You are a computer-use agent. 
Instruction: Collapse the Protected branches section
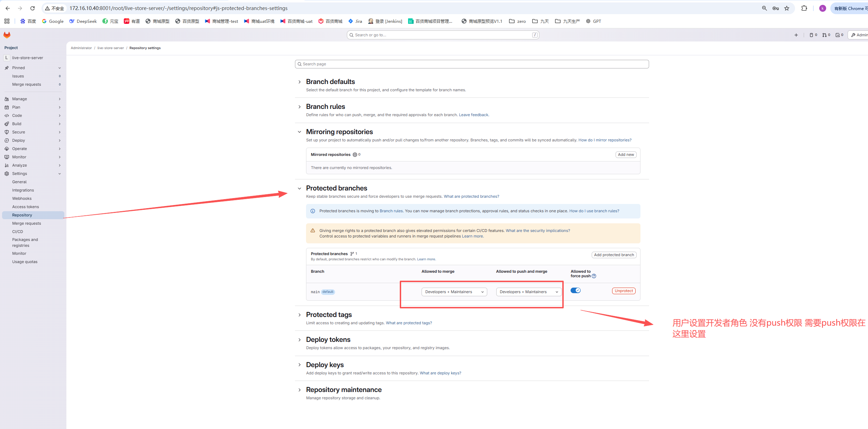tap(299, 188)
